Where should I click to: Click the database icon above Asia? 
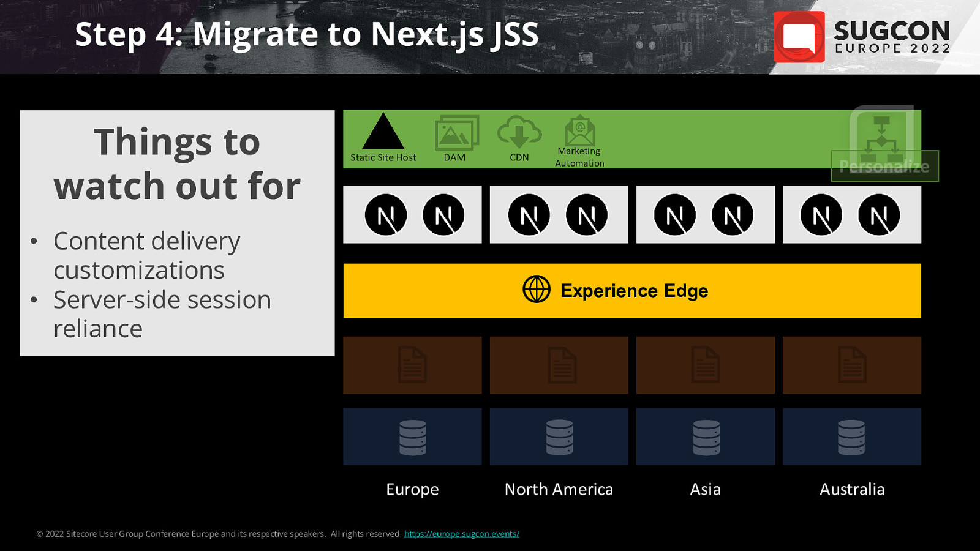(706, 438)
